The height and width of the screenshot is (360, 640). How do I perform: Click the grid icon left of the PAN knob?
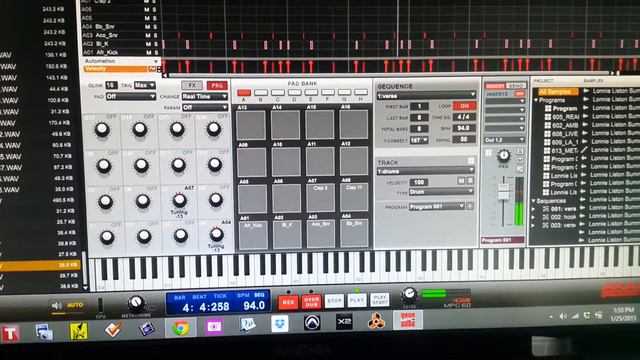coord(489,153)
